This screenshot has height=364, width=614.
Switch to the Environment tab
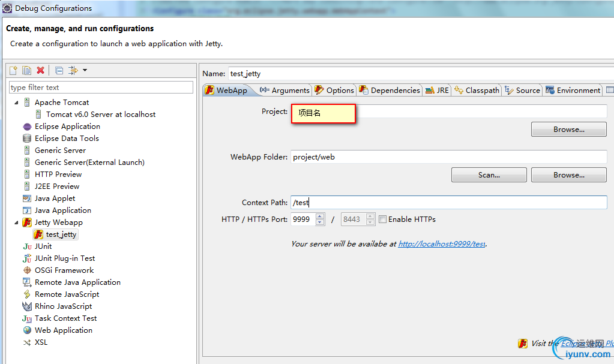(x=573, y=91)
